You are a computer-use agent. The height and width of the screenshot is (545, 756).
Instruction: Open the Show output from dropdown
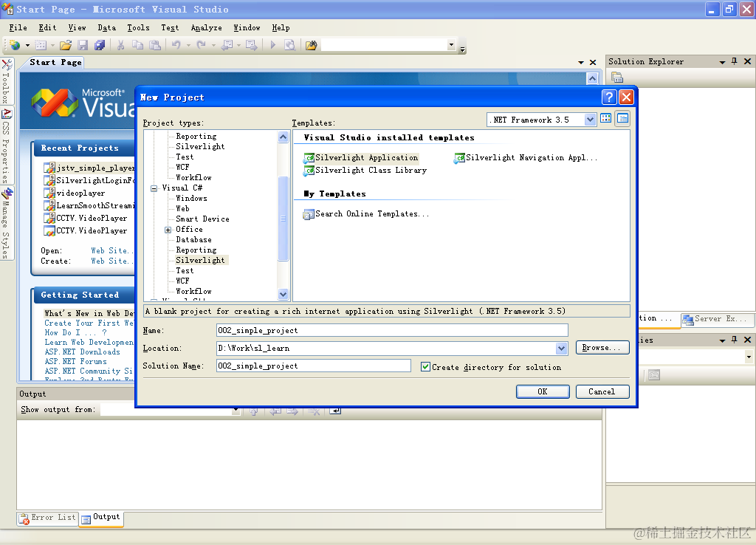click(236, 411)
